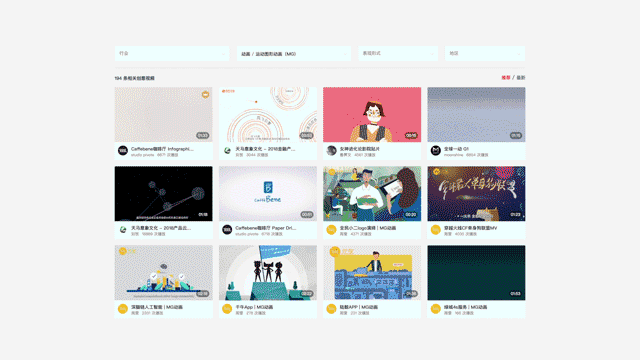Open the orange concentric circles video thumbnail
Viewport: 640px width, 360px height.
(268, 114)
